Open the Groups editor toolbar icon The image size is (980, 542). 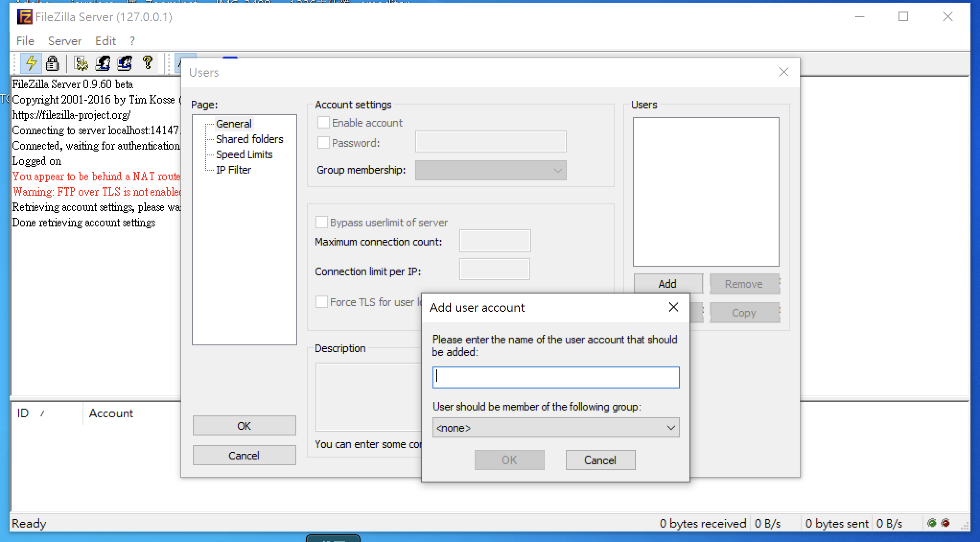(x=125, y=63)
